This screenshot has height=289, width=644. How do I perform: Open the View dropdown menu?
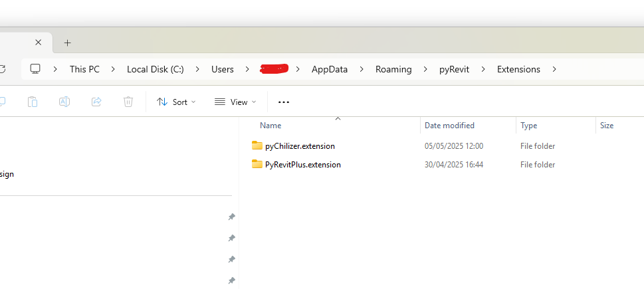235,102
